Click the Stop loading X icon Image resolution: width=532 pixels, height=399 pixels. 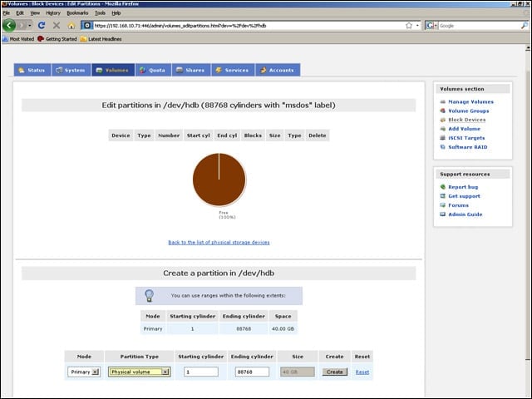pyautogui.click(x=57, y=26)
